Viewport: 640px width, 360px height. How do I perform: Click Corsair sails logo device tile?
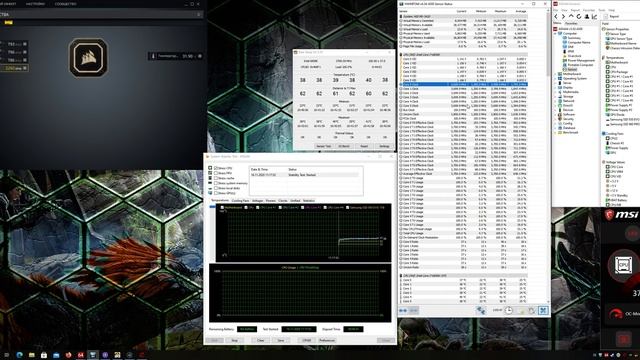88,58
